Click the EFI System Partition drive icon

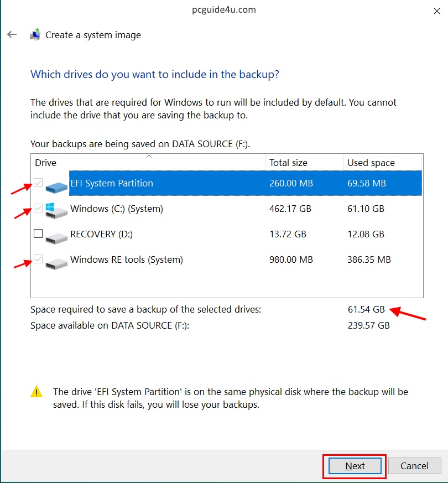tap(56, 186)
